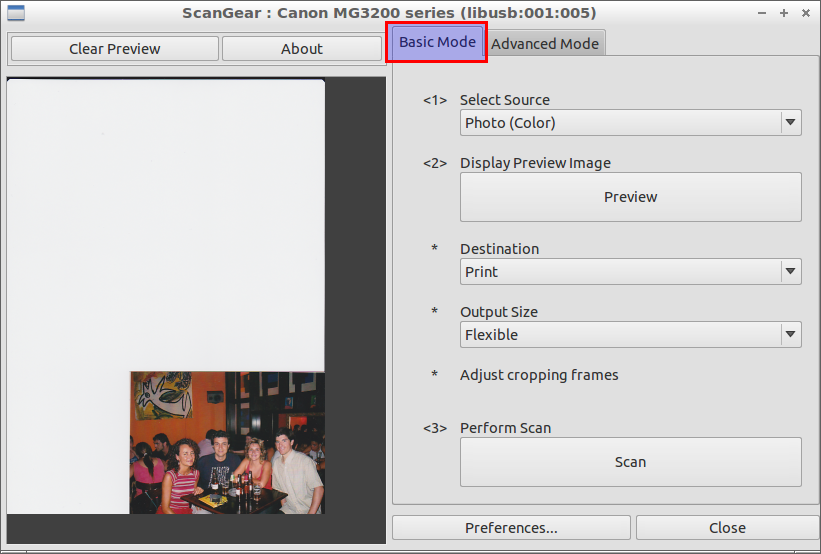Start scanning with the Scan button
This screenshot has width=821, height=554.
tap(630, 462)
